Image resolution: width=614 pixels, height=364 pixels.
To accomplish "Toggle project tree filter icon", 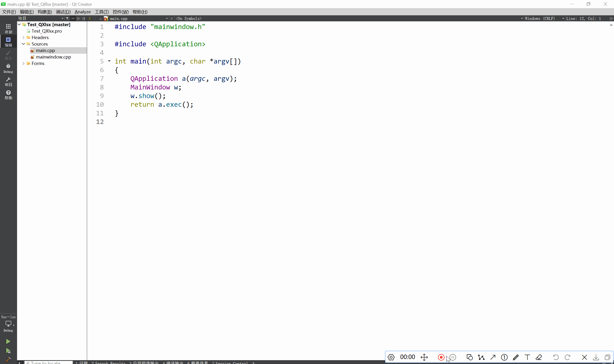I will [x=67, y=18].
